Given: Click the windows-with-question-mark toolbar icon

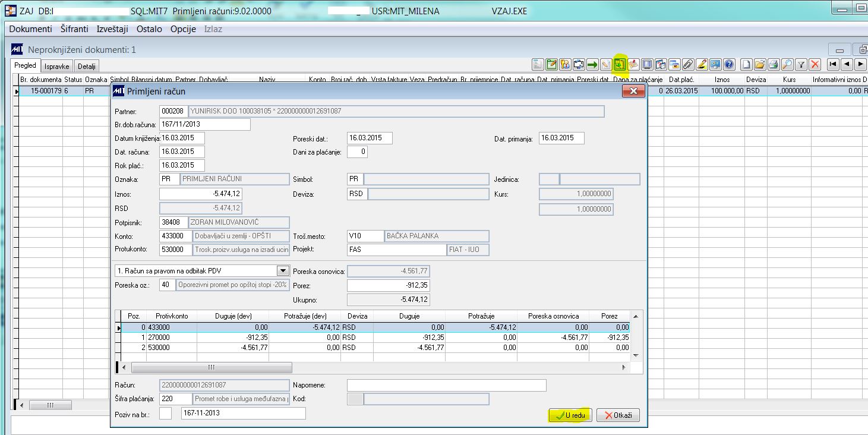Looking at the screenshot, I should (661, 64).
